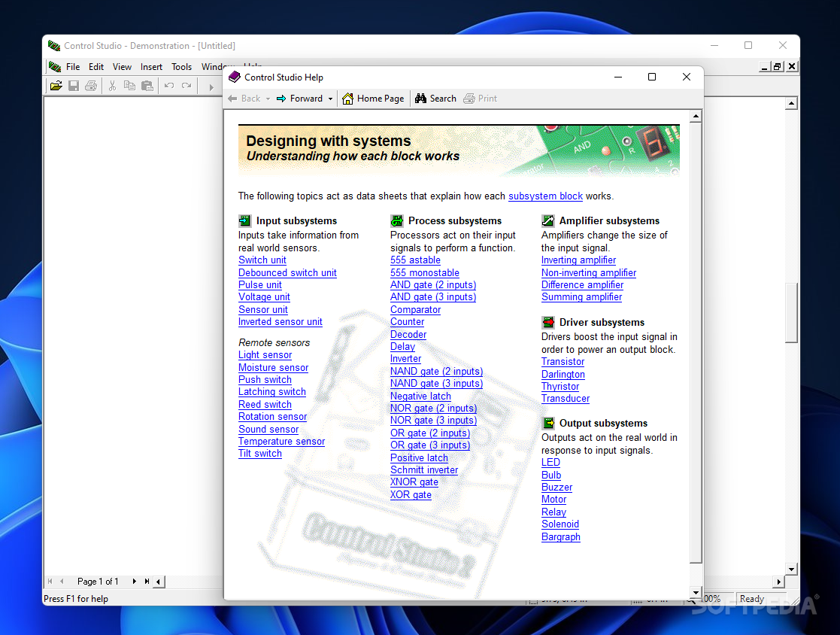Screen dimensions: 840x635
Task: Open the Insert menu
Action: click(152, 67)
